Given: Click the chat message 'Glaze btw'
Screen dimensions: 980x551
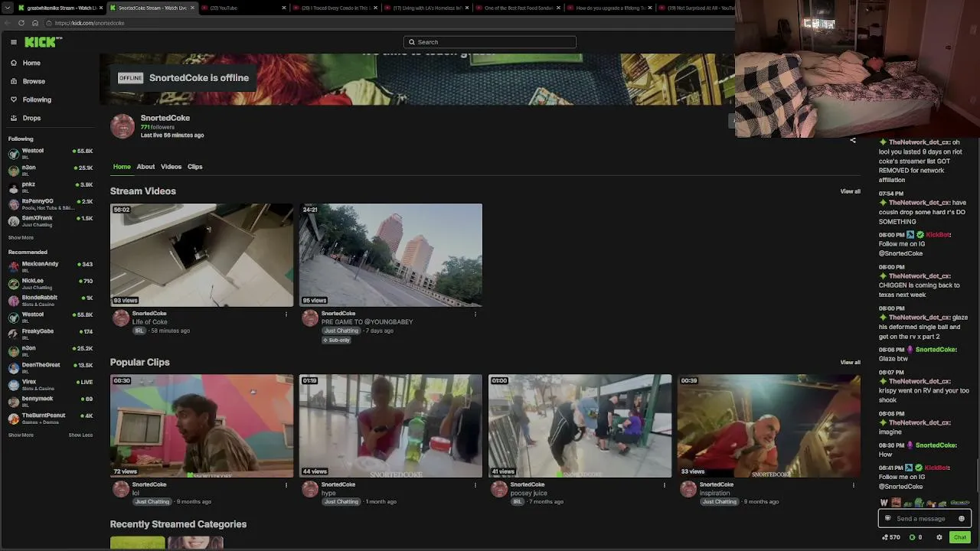Looking at the screenshot, I should [893, 359].
